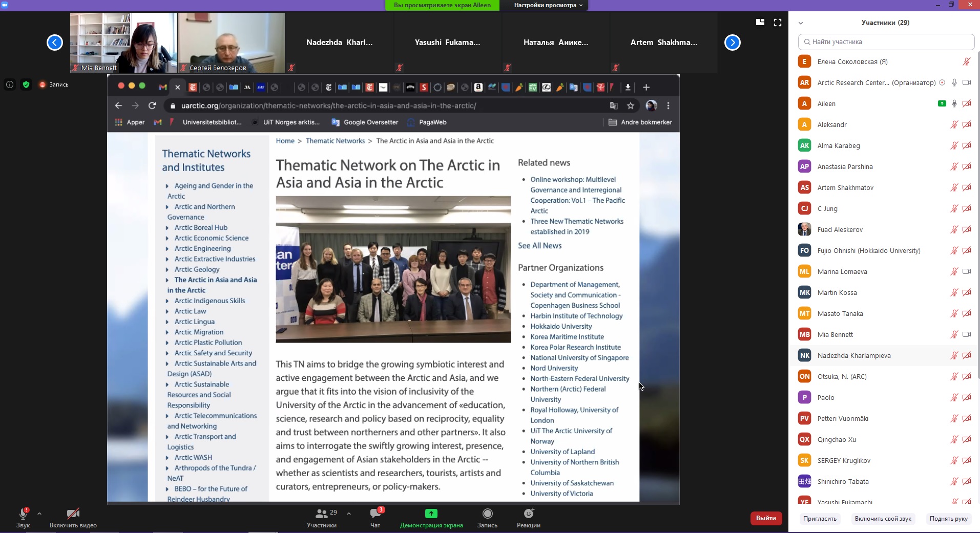Enter full screen mode icon
980x533 pixels.
point(778,23)
